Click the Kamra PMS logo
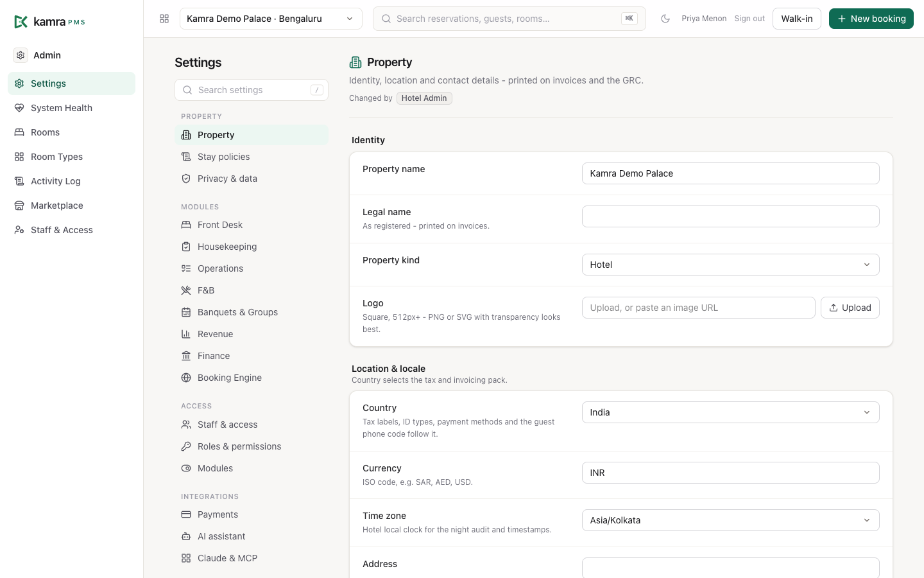This screenshot has height=578, width=924. tap(49, 22)
